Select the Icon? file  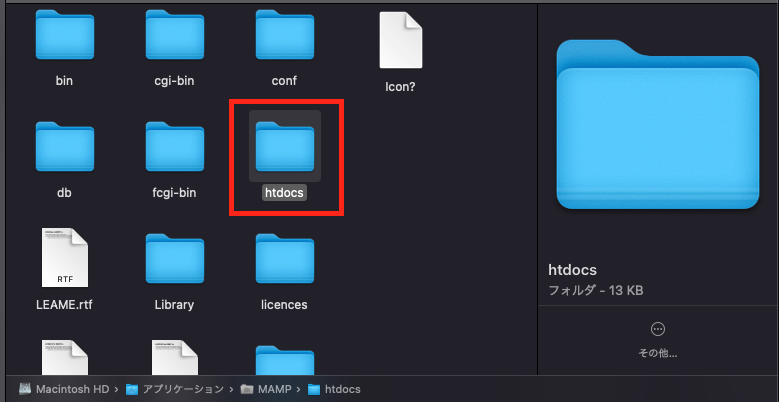click(400, 40)
